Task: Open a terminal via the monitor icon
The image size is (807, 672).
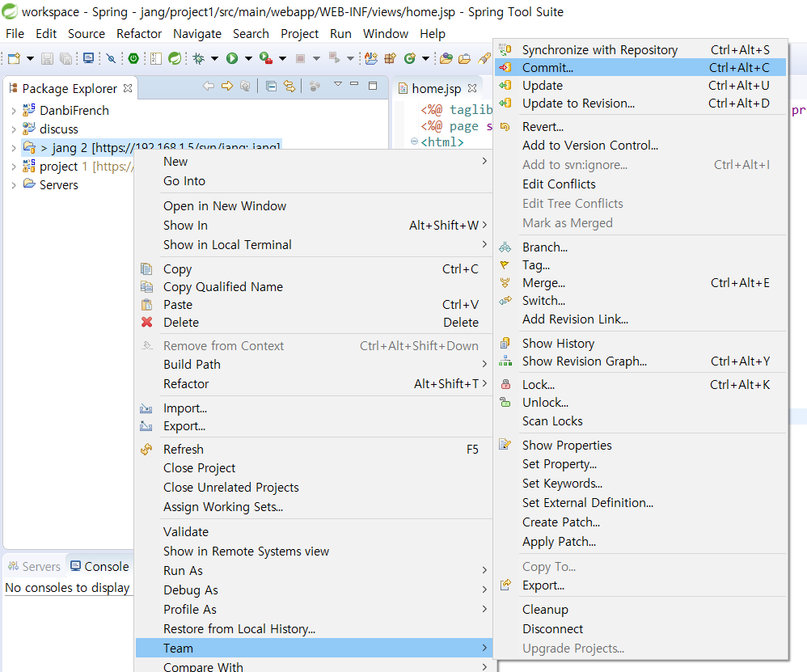Action: [x=88, y=58]
